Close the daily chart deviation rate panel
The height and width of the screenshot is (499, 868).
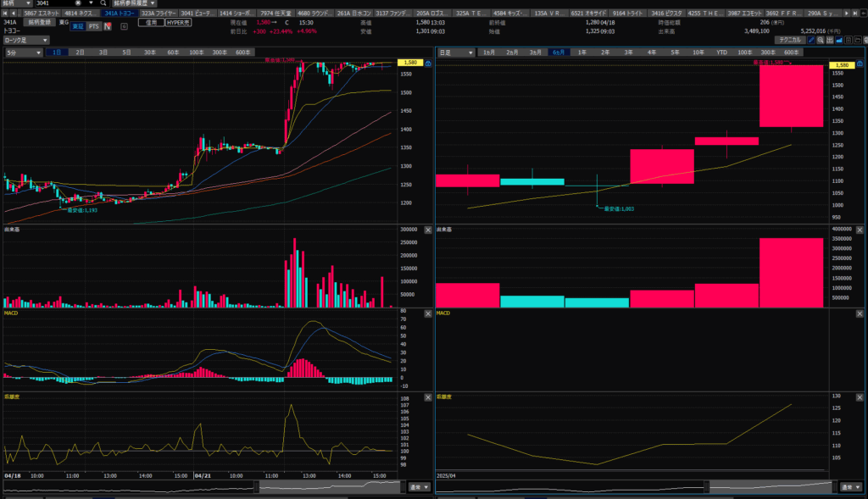(860, 397)
